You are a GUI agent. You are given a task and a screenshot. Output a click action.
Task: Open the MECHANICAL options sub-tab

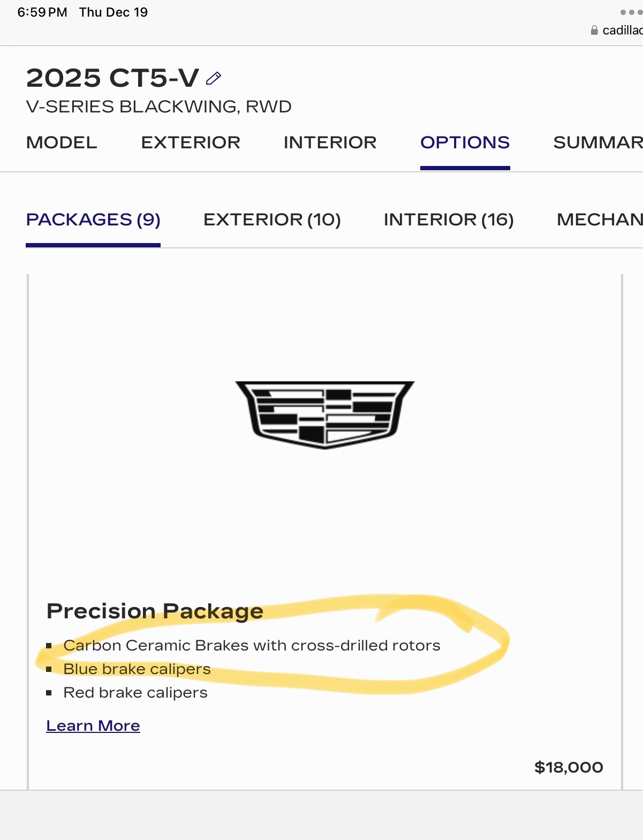pos(599,220)
